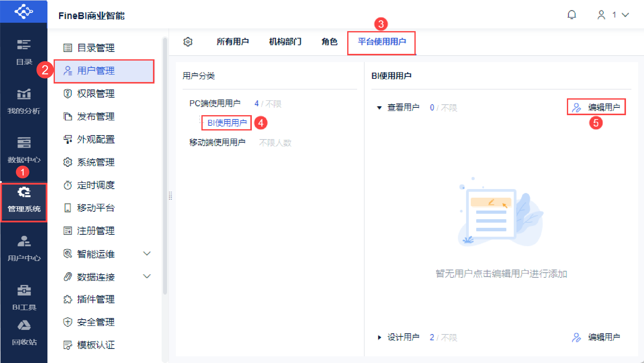The image size is (644, 363).
Task: Open the user account dropdown arrow
Action: 625,15
